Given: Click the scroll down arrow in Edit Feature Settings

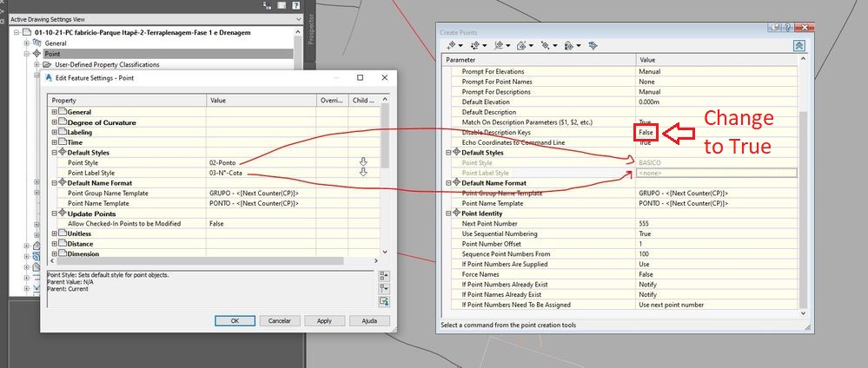Looking at the screenshot, I should tap(385, 251).
